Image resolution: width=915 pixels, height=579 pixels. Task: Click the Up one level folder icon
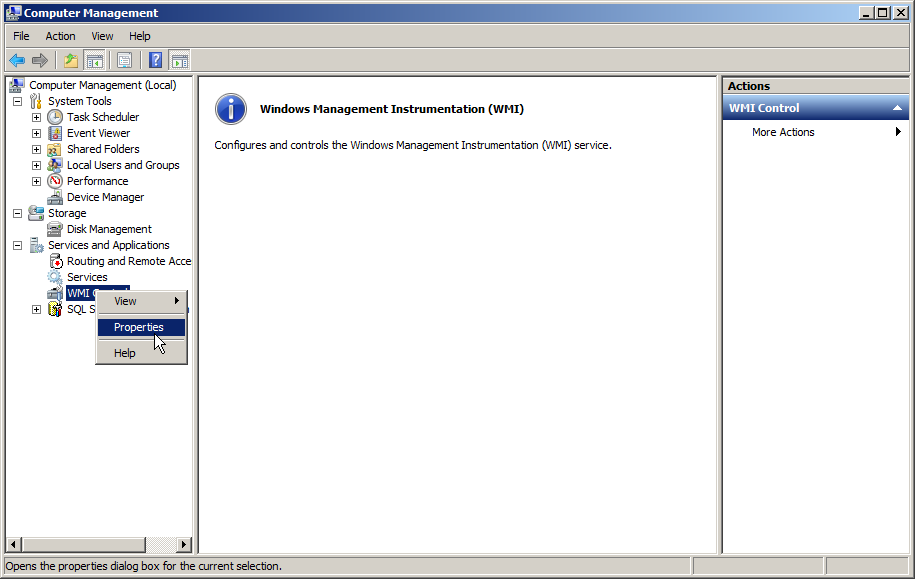pyautogui.click(x=71, y=60)
